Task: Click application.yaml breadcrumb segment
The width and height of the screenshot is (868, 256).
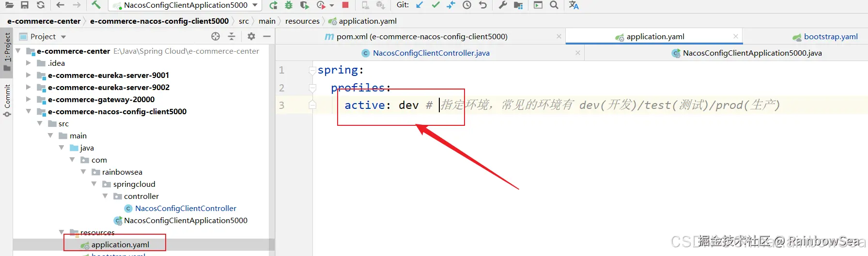Action: pyautogui.click(x=363, y=21)
